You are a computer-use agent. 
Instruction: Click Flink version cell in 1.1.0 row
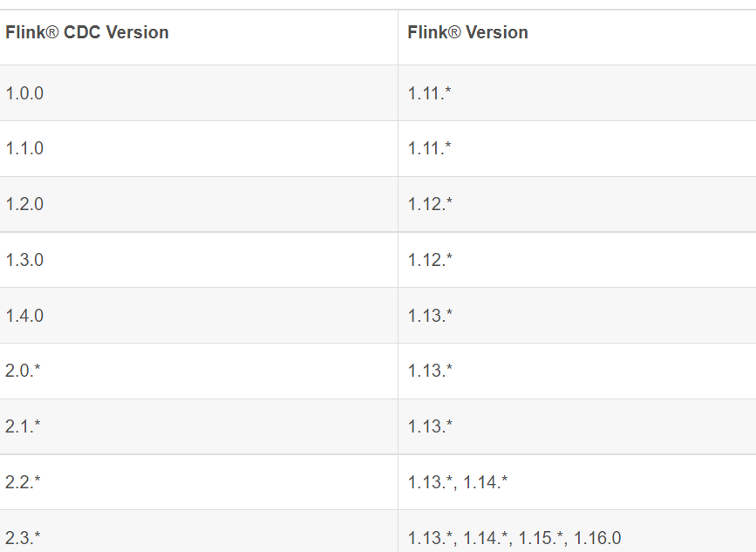tap(430, 149)
